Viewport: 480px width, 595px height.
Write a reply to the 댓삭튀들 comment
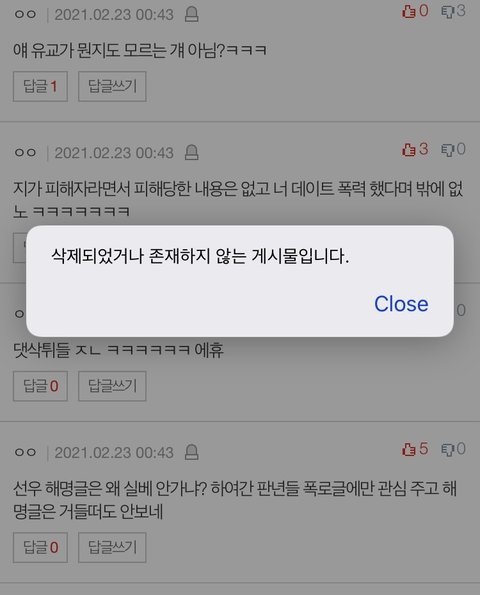pos(112,386)
